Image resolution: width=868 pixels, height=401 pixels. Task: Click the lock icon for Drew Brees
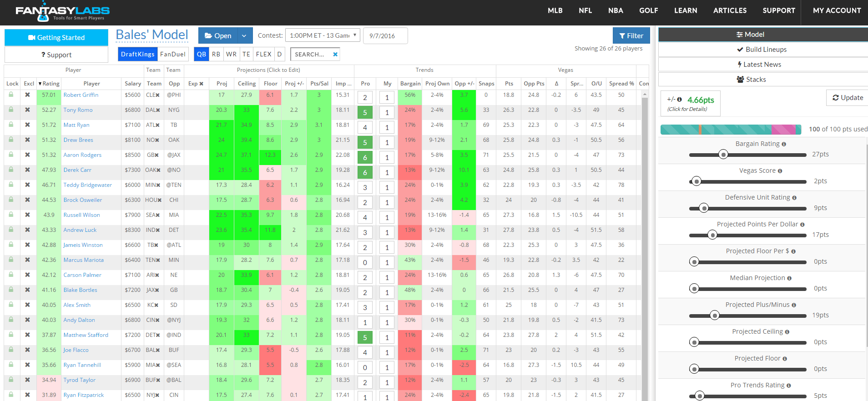11,140
